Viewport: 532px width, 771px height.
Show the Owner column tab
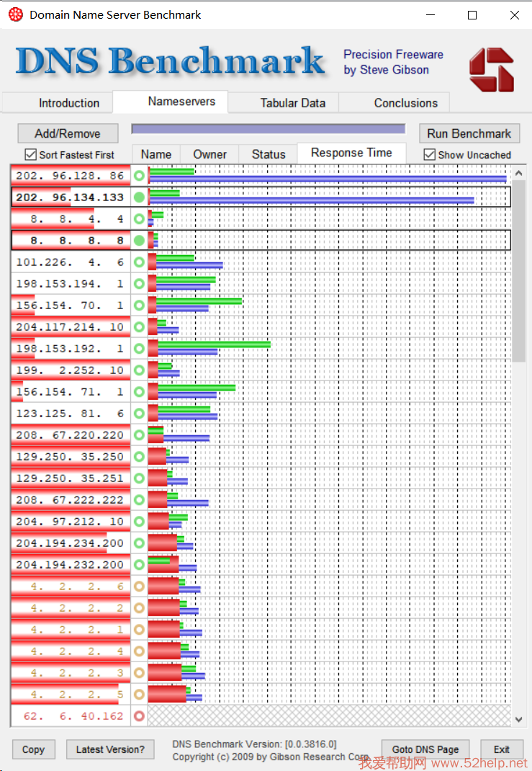[209, 154]
